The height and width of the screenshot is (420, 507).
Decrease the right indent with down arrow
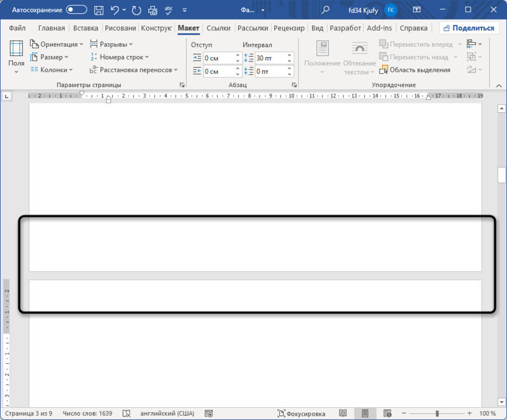(x=238, y=74)
